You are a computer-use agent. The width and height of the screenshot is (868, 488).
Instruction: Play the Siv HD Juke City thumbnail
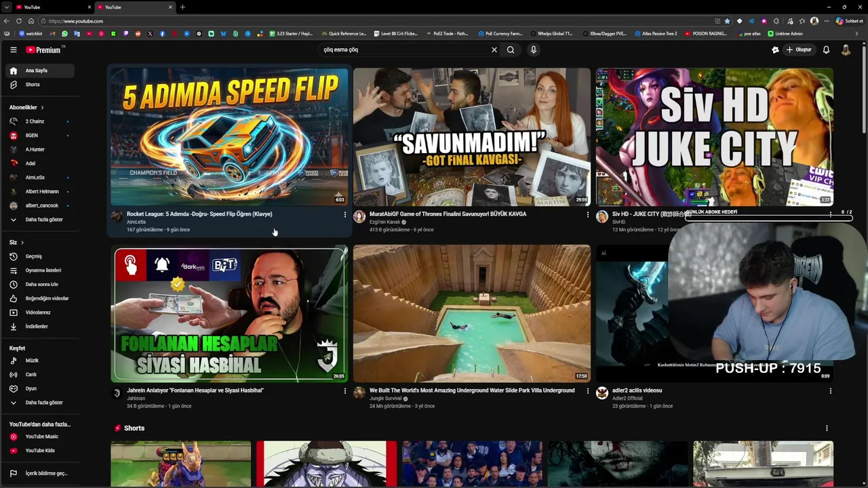point(714,136)
